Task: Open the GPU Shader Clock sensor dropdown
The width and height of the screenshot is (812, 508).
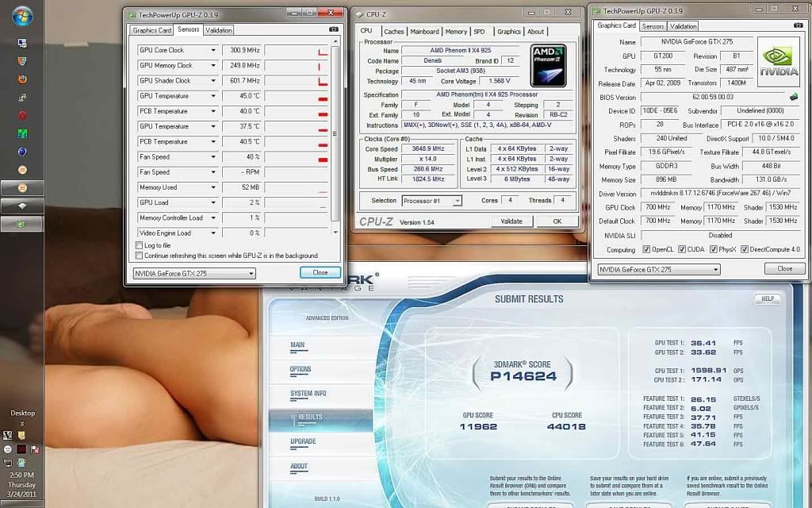Action: pyautogui.click(x=213, y=81)
